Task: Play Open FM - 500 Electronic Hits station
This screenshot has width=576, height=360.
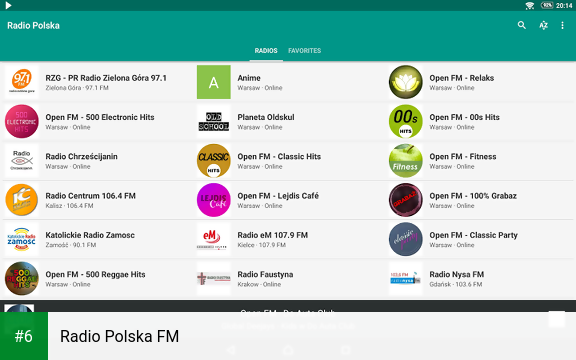Action: (x=100, y=117)
